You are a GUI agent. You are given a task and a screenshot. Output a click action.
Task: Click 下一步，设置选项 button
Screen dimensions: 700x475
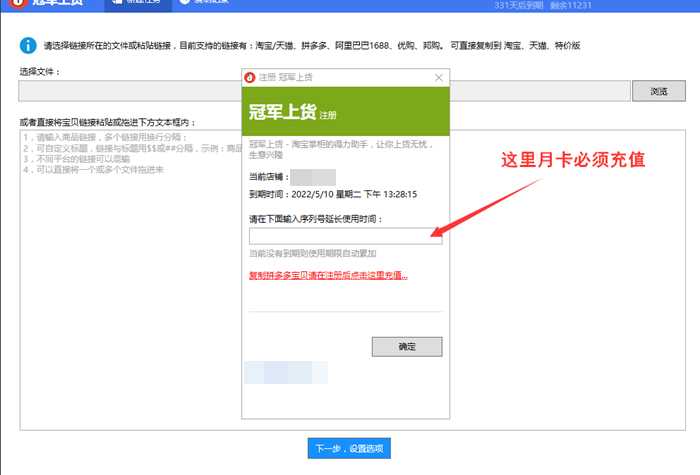(x=349, y=449)
